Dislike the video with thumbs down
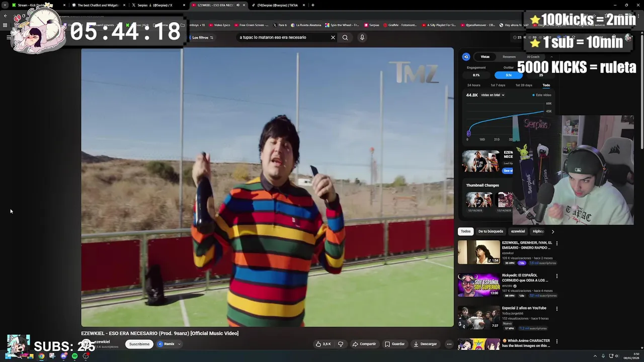 pyautogui.click(x=341, y=344)
